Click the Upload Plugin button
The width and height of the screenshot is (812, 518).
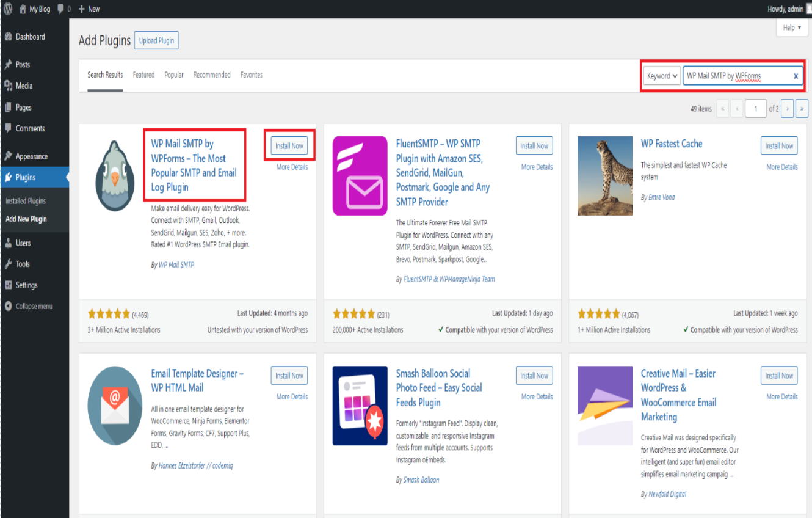pyautogui.click(x=156, y=40)
